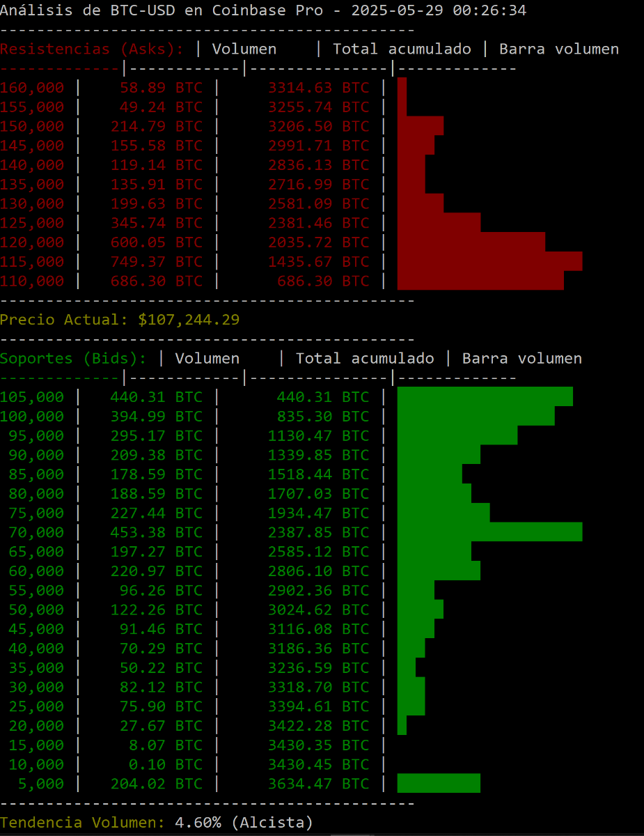Click the cumulative total 3236.59 BTC
Screen dimensions: 644x836
coord(319,668)
